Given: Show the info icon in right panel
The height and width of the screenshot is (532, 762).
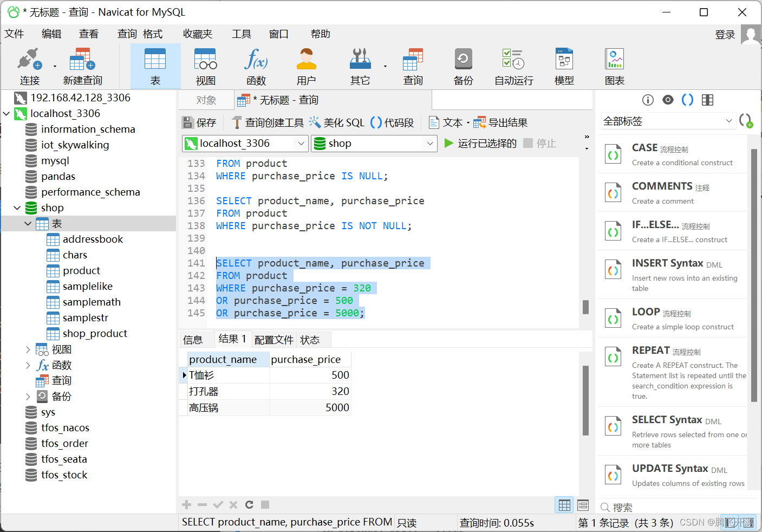Looking at the screenshot, I should point(648,100).
